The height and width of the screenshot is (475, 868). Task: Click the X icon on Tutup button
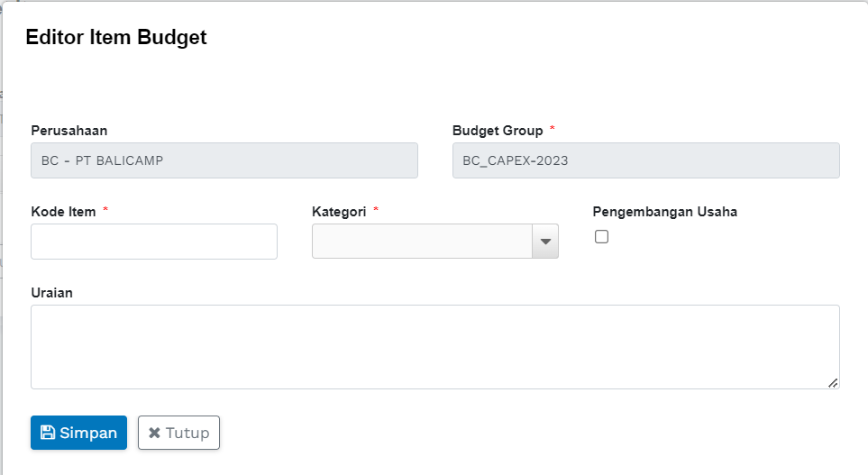click(x=154, y=433)
